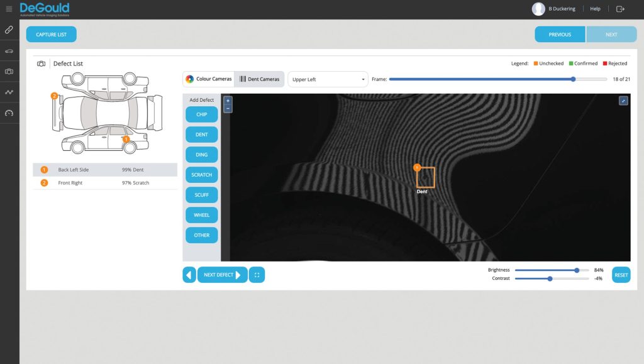Select the link icon in the sidebar
The width and height of the screenshot is (644, 364).
(9, 30)
